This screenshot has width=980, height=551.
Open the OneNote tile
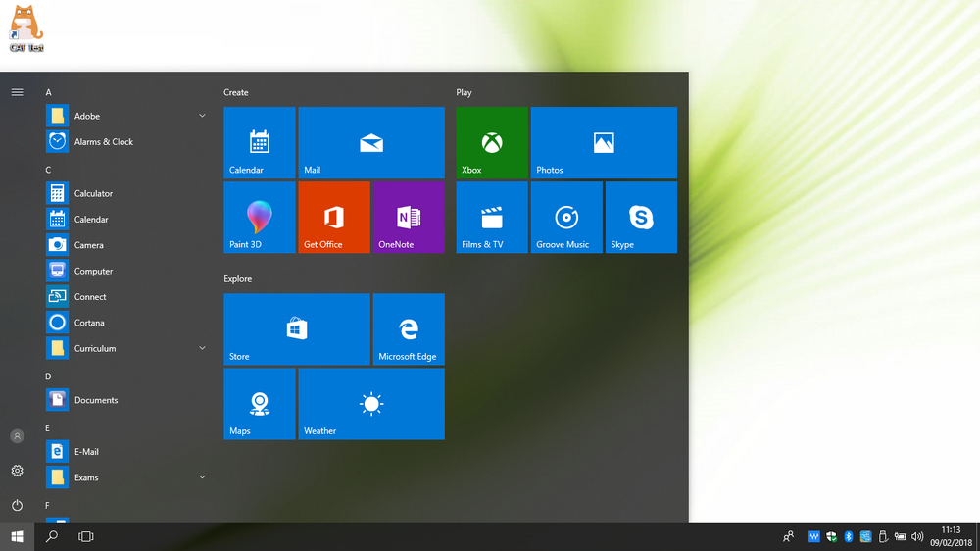(x=409, y=217)
